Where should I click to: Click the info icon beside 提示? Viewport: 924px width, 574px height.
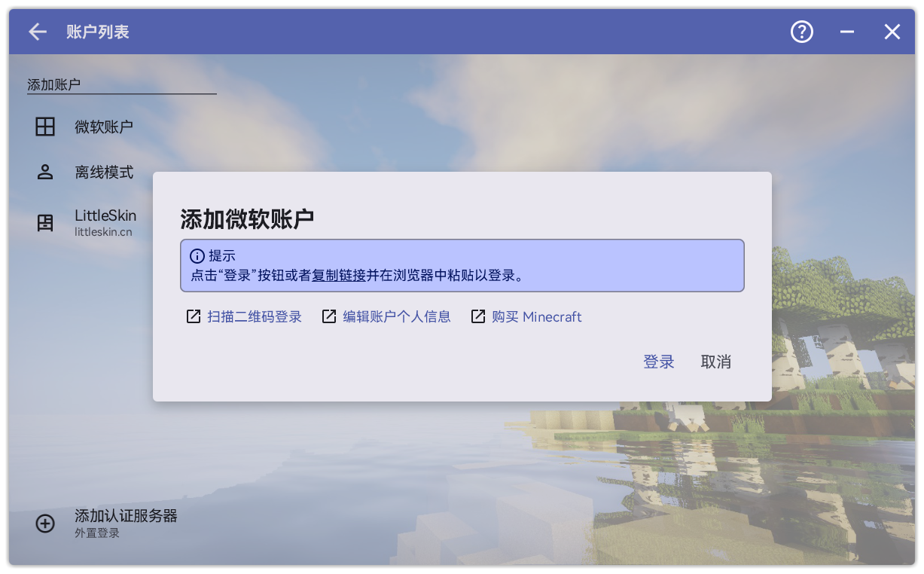click(197, 256)
